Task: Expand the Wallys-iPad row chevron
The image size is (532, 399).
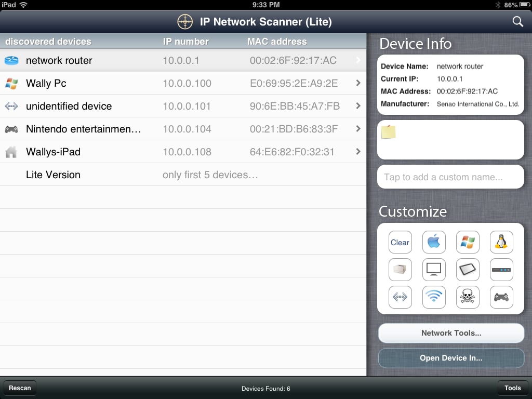Action: click(358, 151)
